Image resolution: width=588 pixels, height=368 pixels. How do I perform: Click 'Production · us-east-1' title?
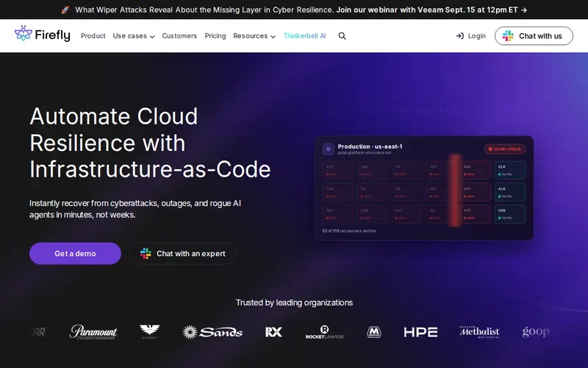click(370, 146)
